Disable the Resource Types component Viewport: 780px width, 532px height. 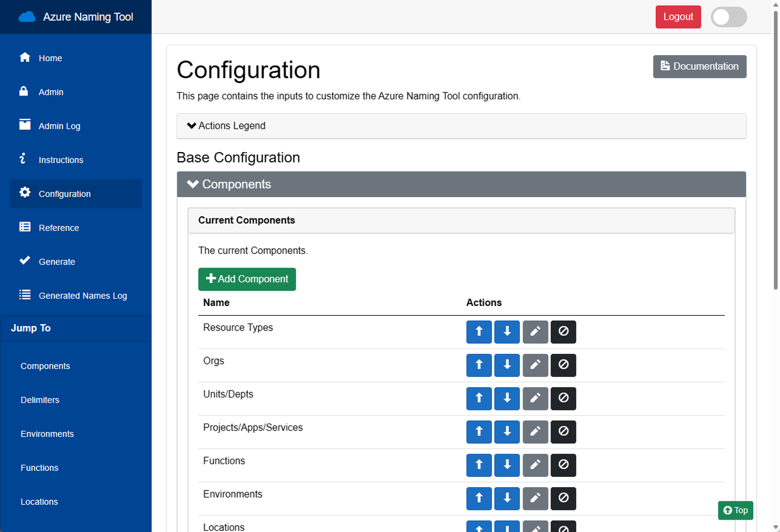point(564,332)
